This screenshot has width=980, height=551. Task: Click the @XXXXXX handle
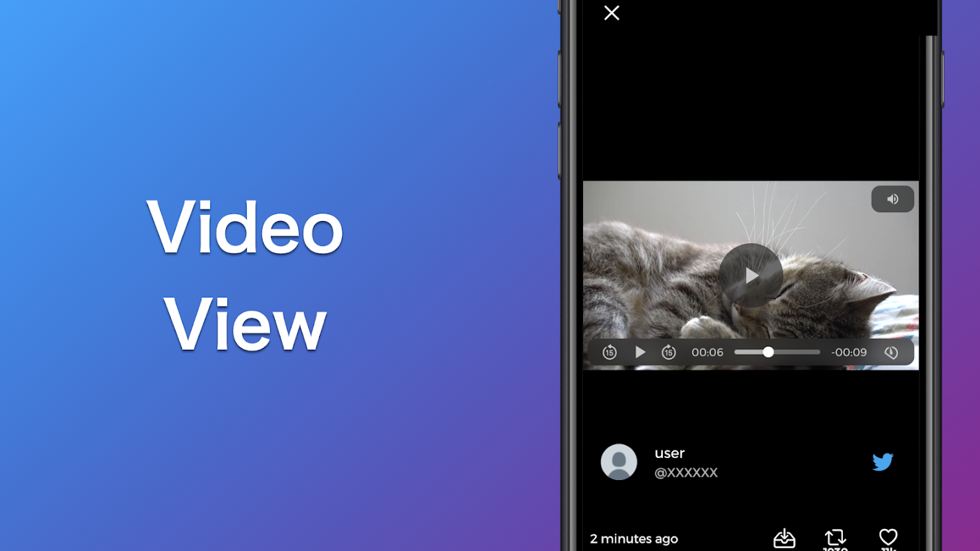[686, 472]
